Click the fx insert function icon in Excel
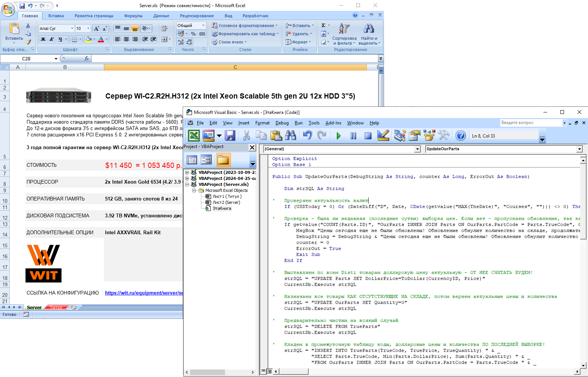 click(87, 58)
